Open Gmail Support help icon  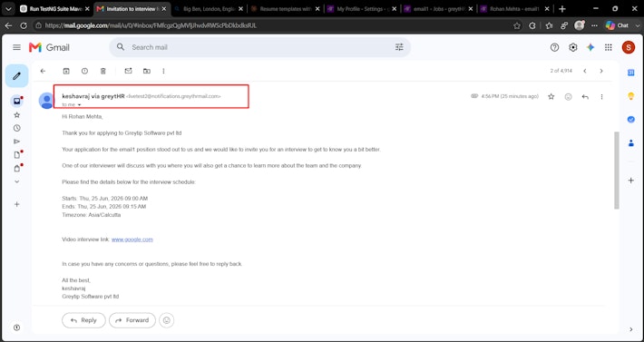coord(554,47)
